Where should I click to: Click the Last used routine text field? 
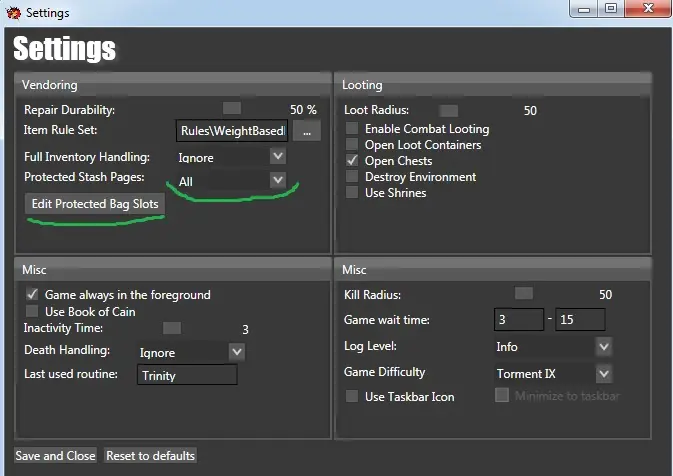(x=187, y=375)
